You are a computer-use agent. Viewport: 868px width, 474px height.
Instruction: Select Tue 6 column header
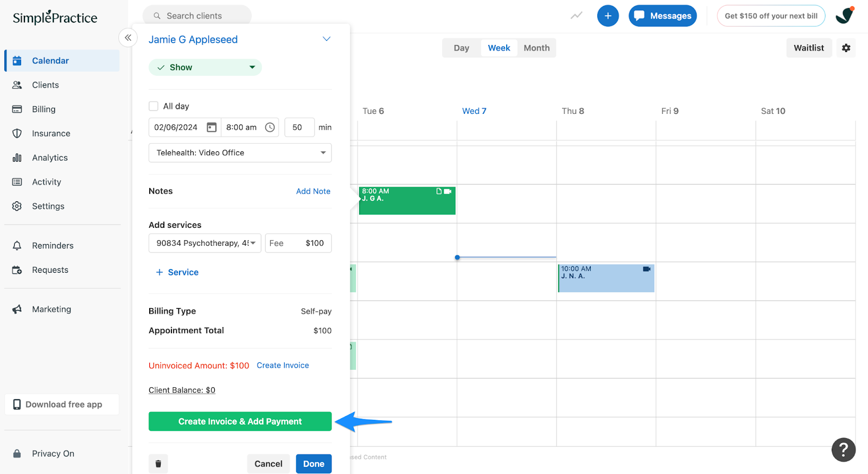click(373, 111)
